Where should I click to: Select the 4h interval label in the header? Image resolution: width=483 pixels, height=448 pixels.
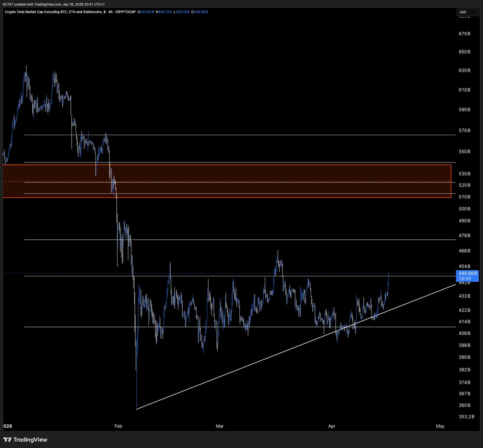pos(111,12)
